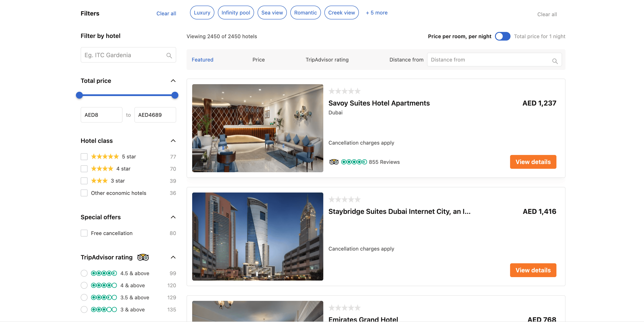Click grey star rating above Savoy Suites name
This screenshot has height=322, width=644.
point(344,91)
